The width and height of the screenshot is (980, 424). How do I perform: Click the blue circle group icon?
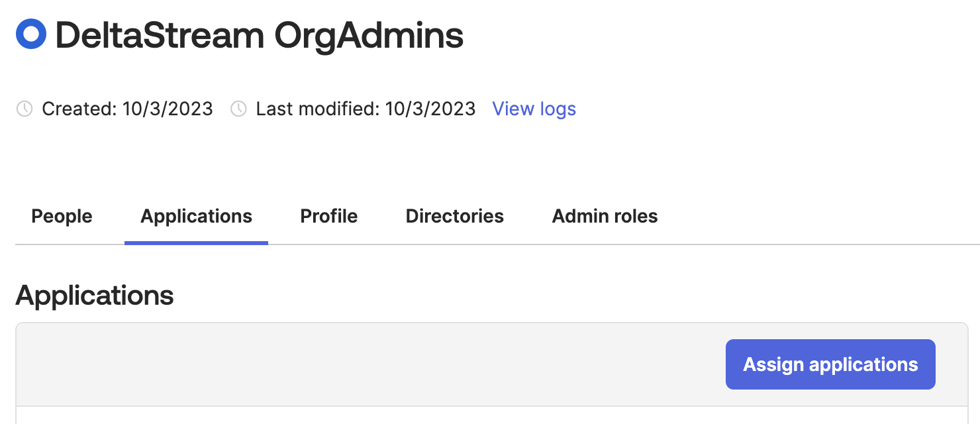pos(31,34)
